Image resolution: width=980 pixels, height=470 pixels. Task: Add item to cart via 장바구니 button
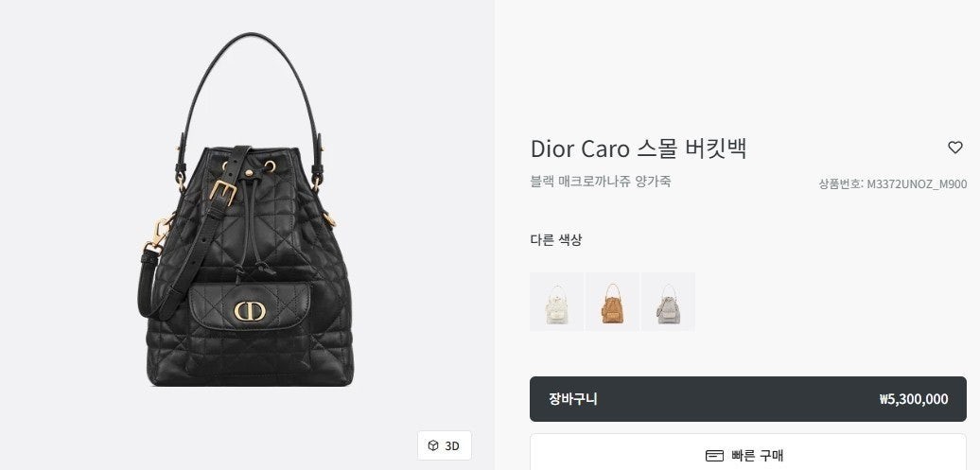(x=748, y=399)
